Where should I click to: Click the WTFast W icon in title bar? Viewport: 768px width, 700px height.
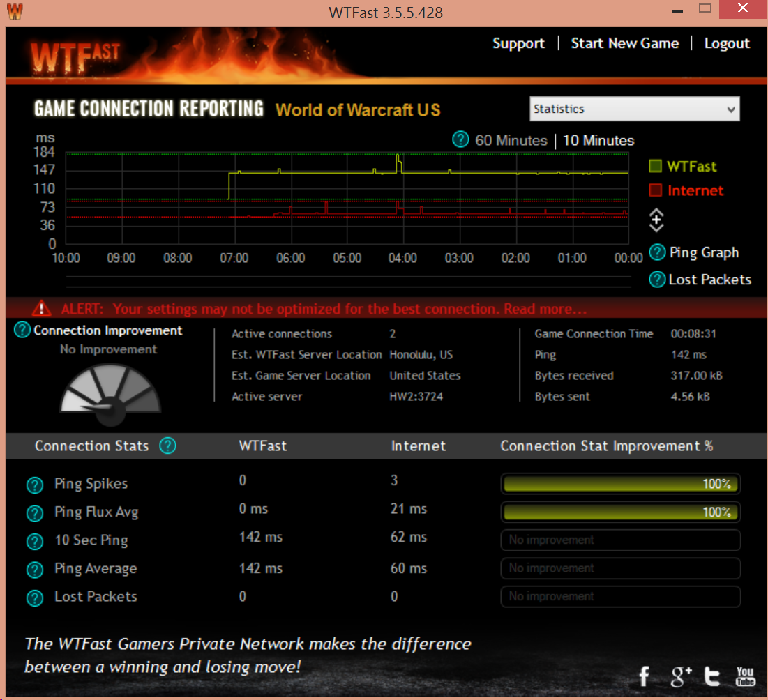click(15, 11)
